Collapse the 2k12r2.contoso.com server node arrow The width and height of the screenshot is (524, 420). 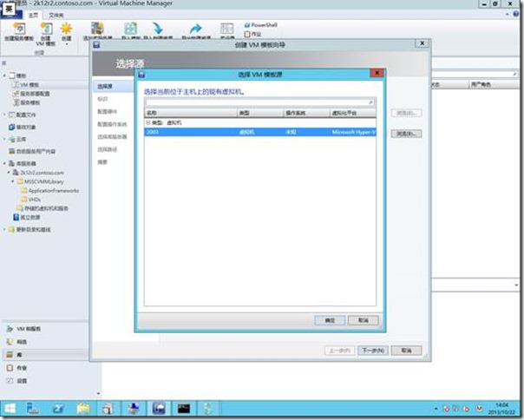(9, 173)
